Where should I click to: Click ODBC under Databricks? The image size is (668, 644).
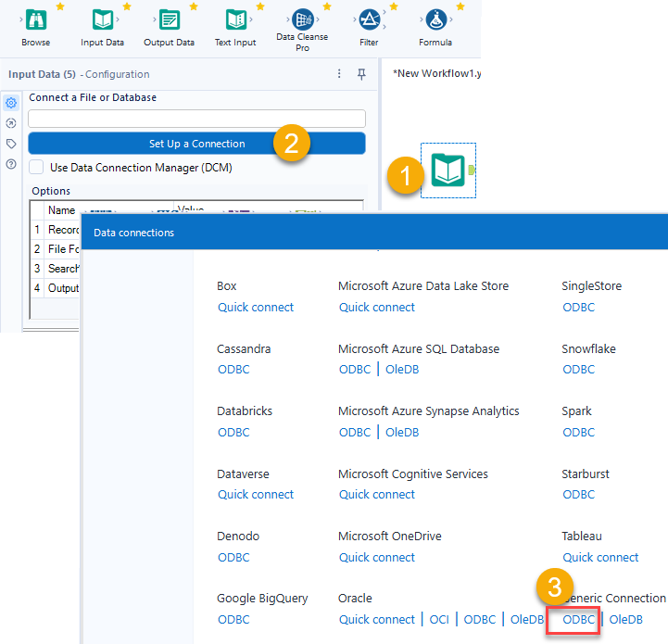click(233, 432)
